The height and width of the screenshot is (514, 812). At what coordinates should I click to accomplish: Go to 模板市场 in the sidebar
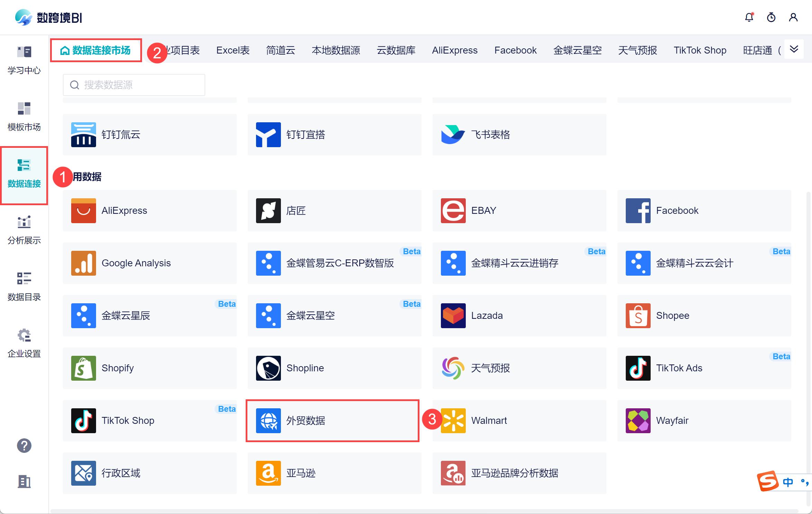[24, 116]
